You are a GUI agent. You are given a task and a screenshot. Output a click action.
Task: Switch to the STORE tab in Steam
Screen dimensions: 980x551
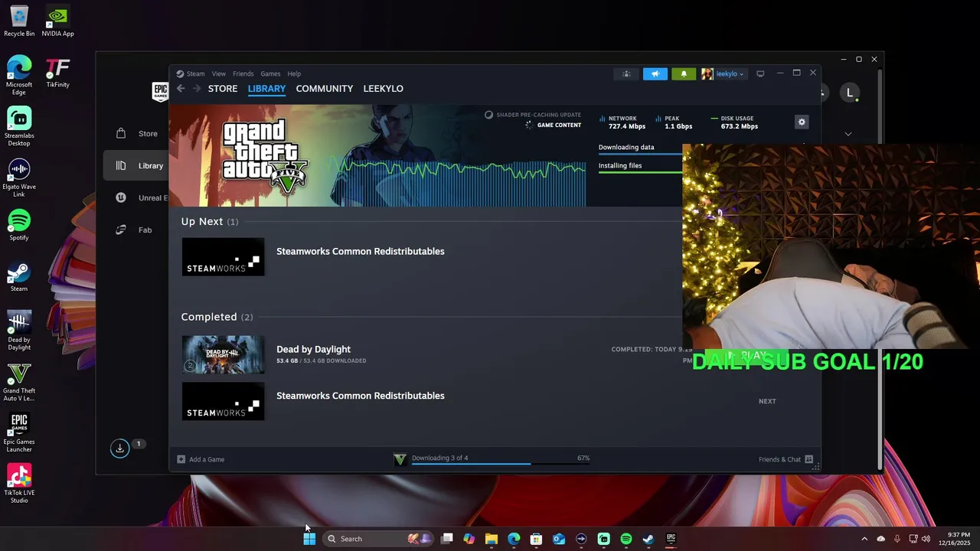point(223,89)
